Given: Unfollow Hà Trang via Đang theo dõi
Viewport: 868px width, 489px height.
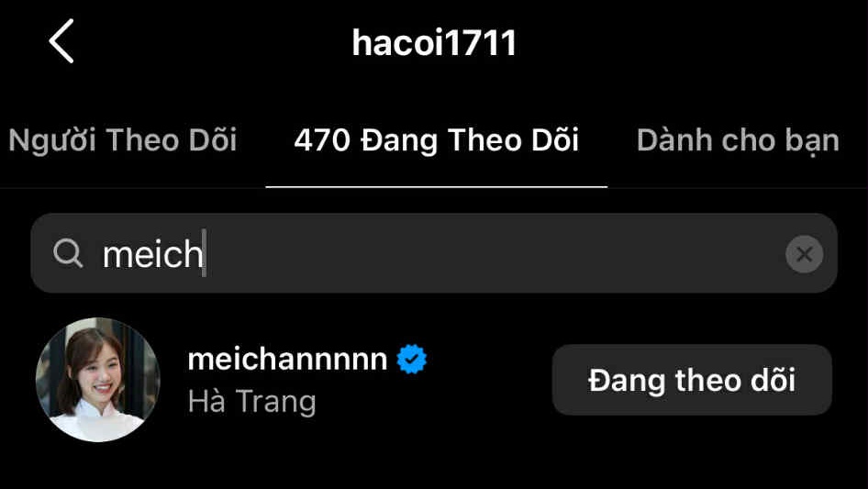Looking at the screenshot, I should click(x=692, y=380).
